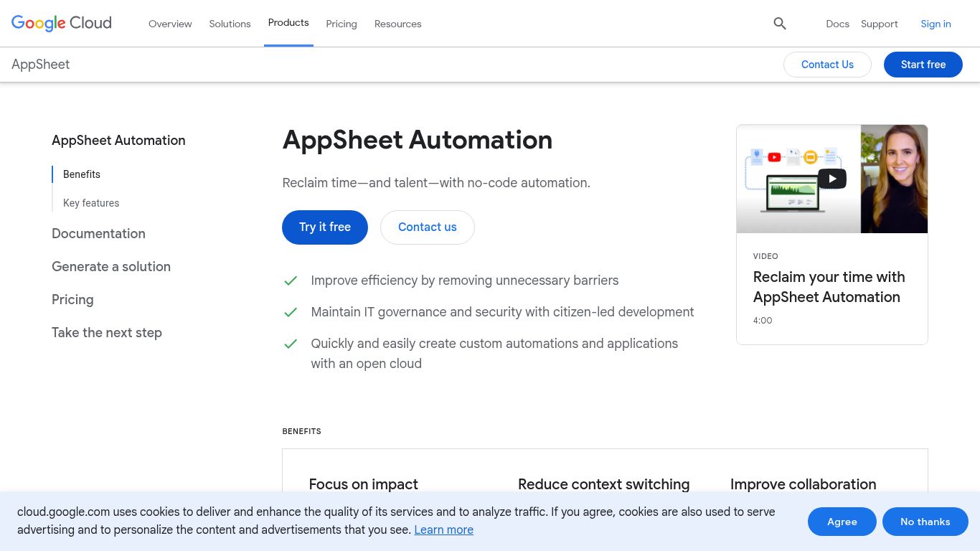Open the Support link
The image size is (980, 551).
click(879, 24)
